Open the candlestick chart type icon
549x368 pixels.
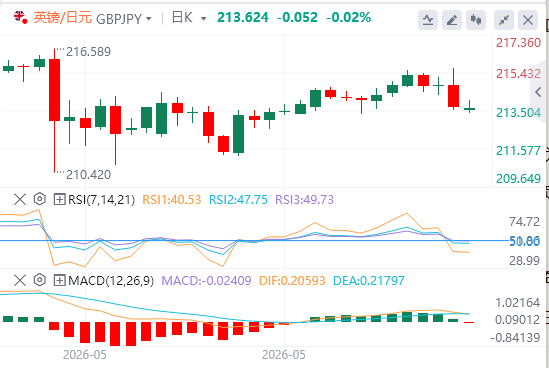[476, 20]
